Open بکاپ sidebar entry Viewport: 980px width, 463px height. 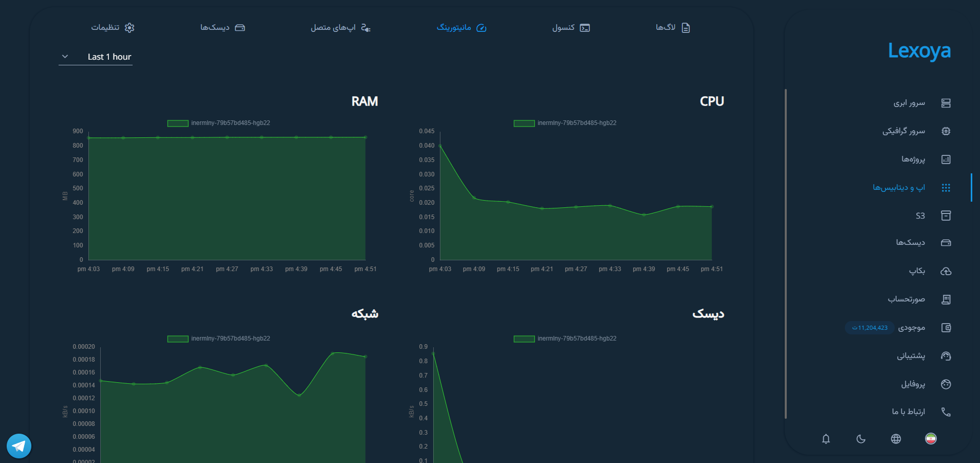(917, 271)
